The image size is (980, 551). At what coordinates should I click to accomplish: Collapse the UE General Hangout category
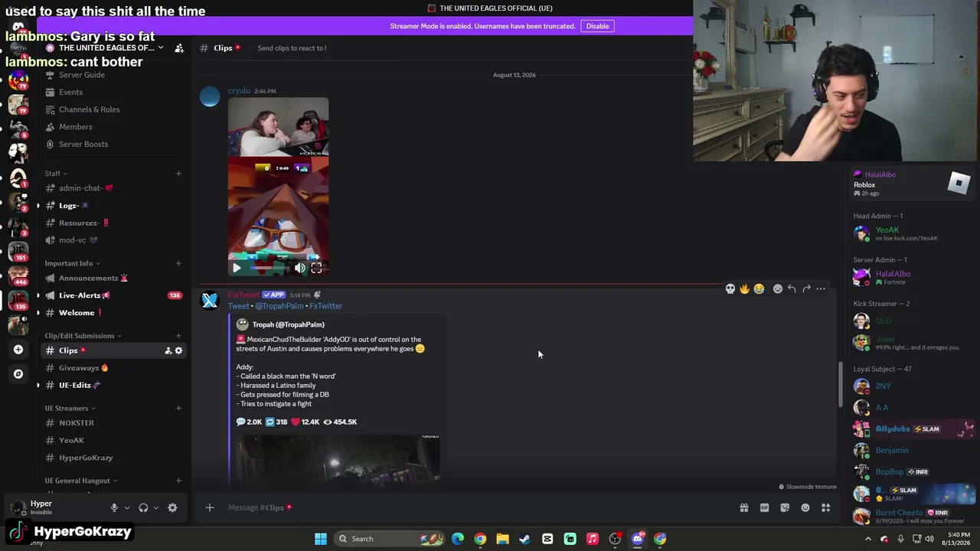click(x=81, y=481)
